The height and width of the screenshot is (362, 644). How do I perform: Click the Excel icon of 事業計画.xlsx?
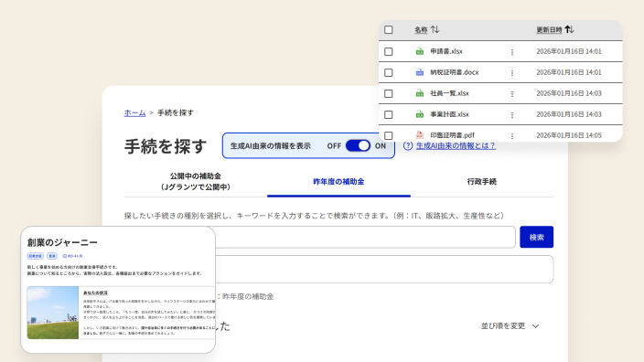[419, 114]
